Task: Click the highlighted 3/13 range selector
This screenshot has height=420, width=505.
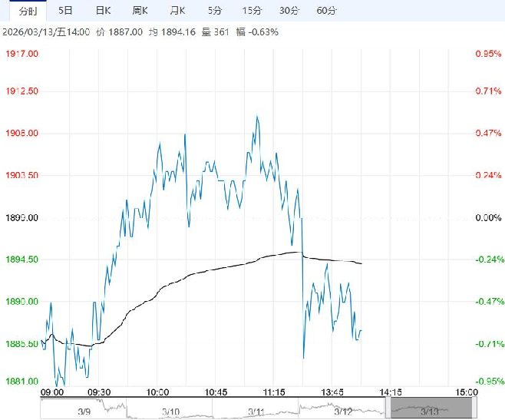Action: pos(428,408)
